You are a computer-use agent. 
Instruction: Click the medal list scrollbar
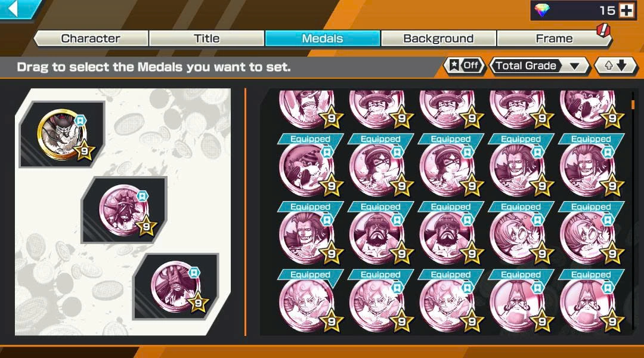point(633,104)
